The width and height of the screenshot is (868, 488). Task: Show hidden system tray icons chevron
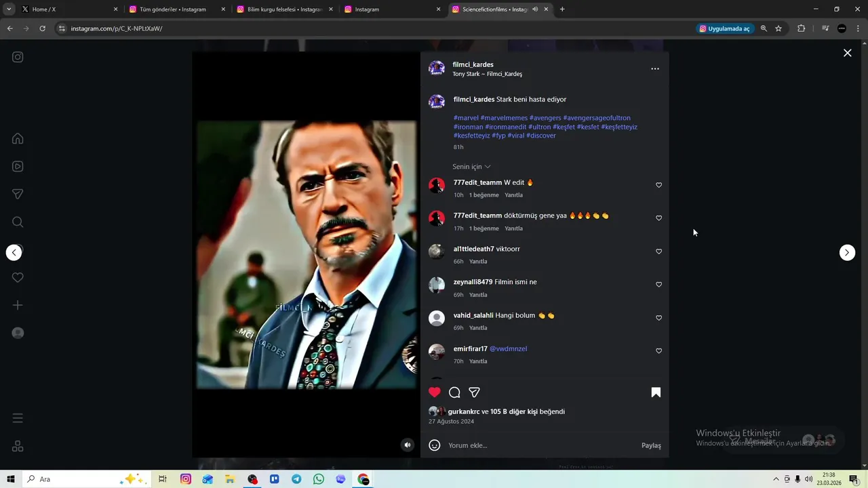point(776,479)
